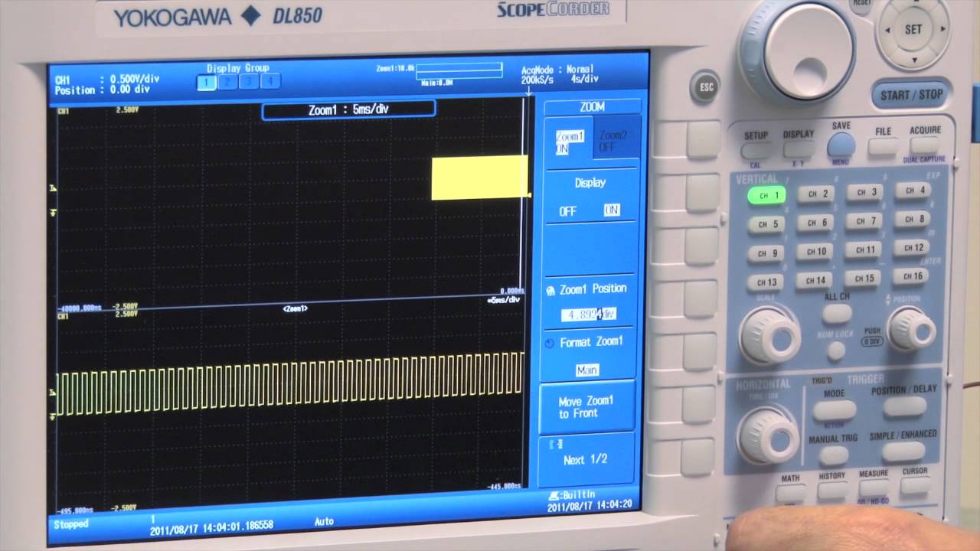Set Display to OFF

[567, 210]
